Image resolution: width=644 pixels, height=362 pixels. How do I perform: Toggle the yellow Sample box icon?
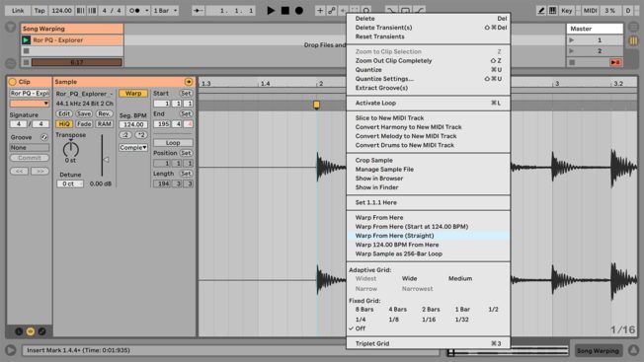point(31,331)
